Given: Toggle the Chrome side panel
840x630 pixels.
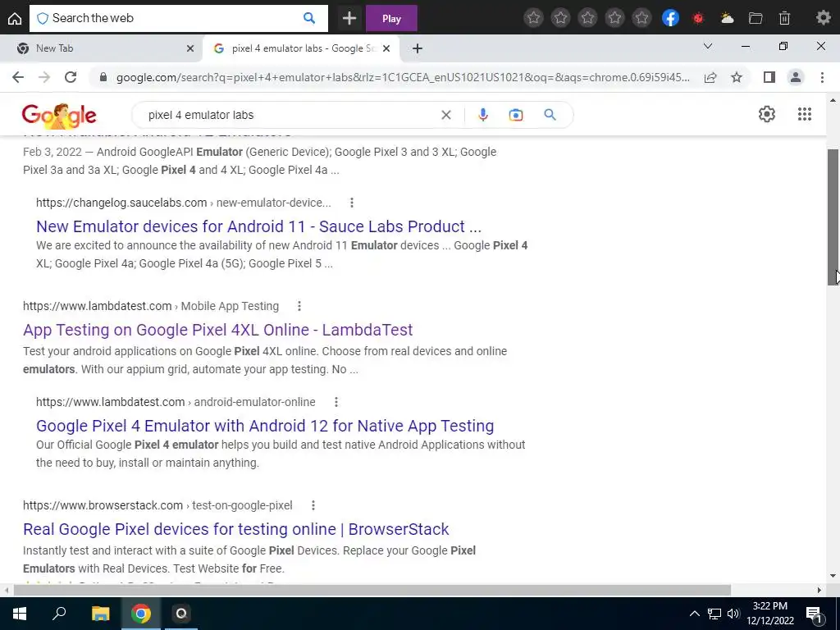Looking at the screenshot, I should click(x=769, y=77).
